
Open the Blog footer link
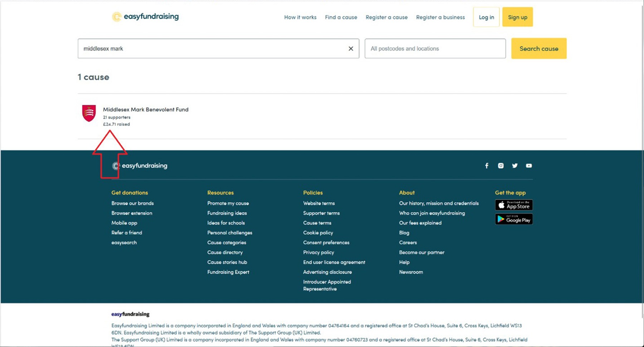(x=404, y=233)
